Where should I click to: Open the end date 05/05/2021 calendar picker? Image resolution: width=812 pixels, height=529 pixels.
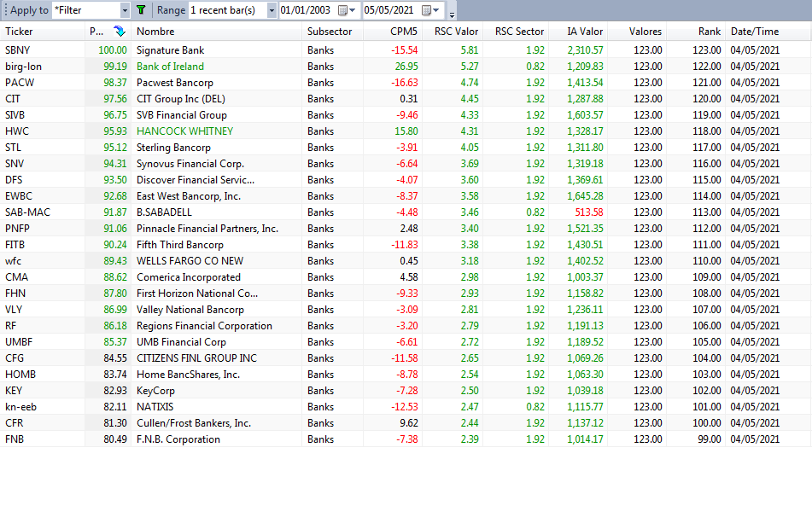[x=430, y=10]
